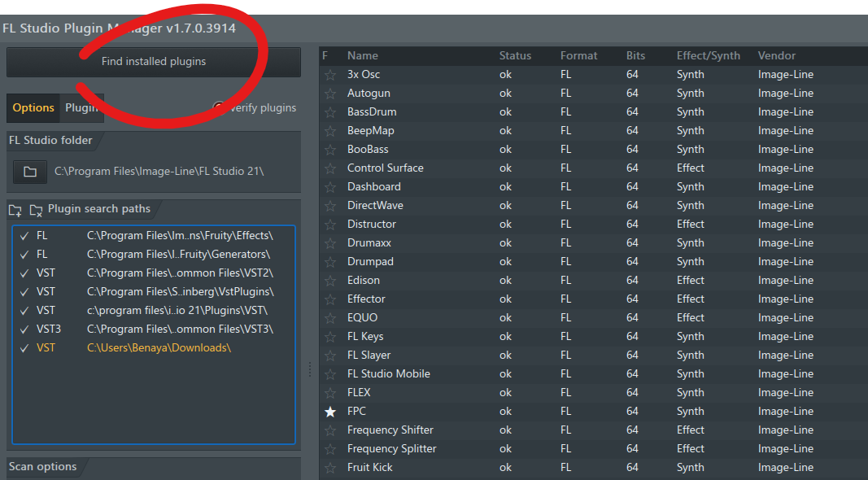868x480 pixels.
Task: Favorite the FL Slayer plugin star
Action: click(x=330, y=356)
